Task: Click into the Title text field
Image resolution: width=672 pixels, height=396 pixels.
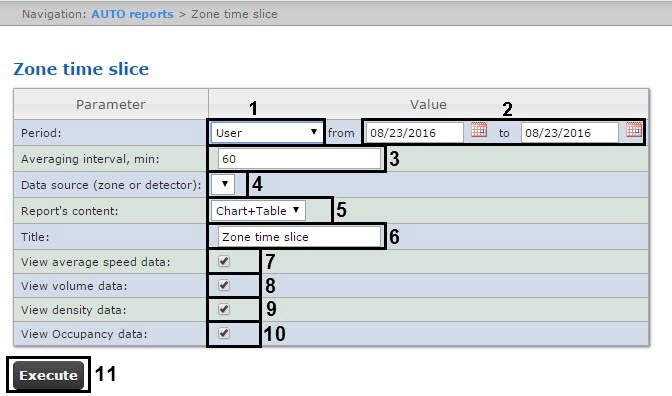Action: [x=299, y=237]
